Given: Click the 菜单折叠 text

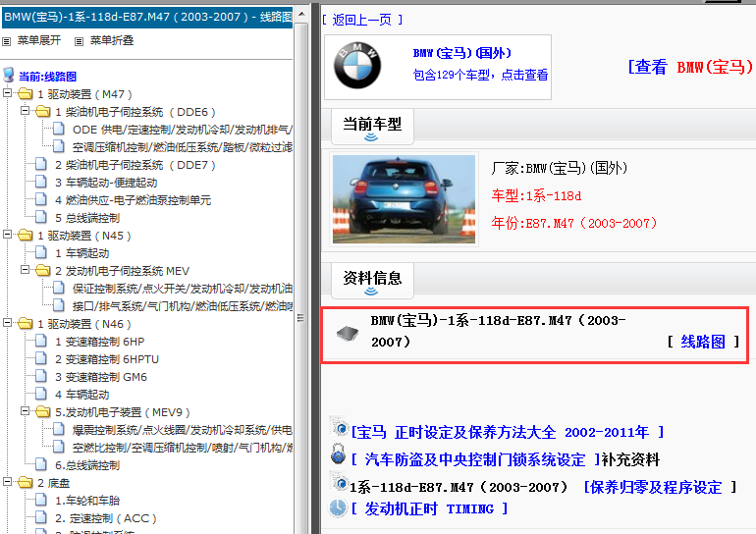Looking at the screenshot, I should 112,40.
